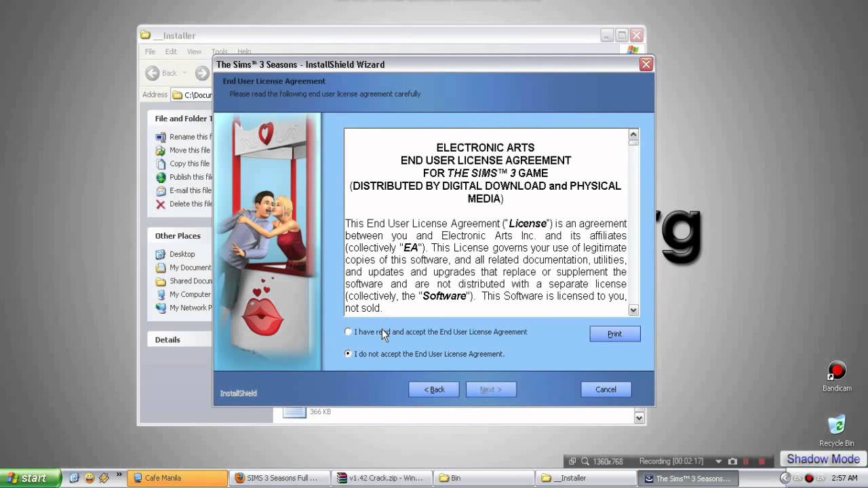Open Help menu in __Installer window

tap(244, 52)
